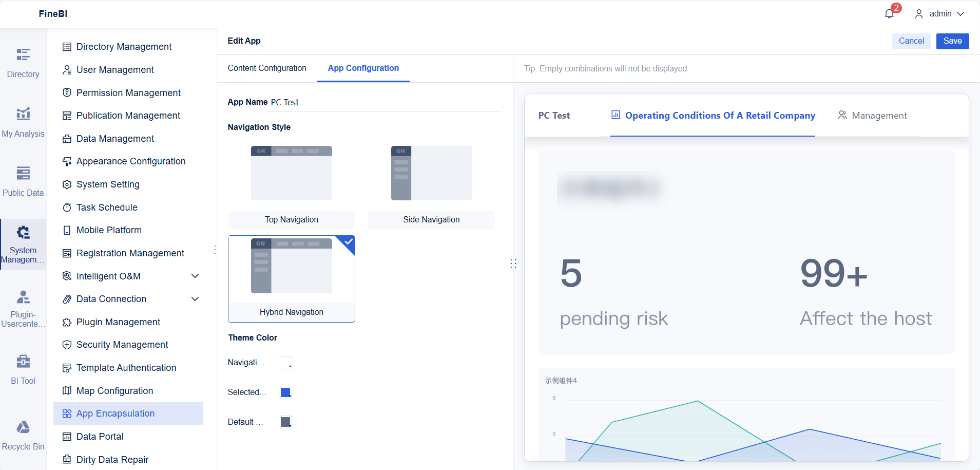980x470 pixels.
Task: Click the User Management person icon
Action: click(x=67, y=70)
